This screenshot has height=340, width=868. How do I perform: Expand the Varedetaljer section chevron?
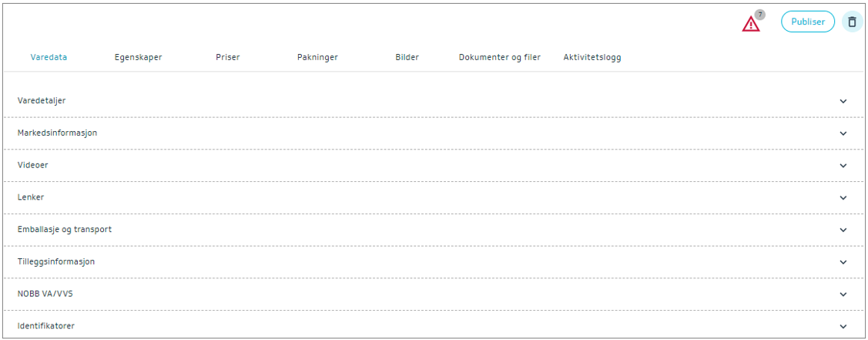843,101
